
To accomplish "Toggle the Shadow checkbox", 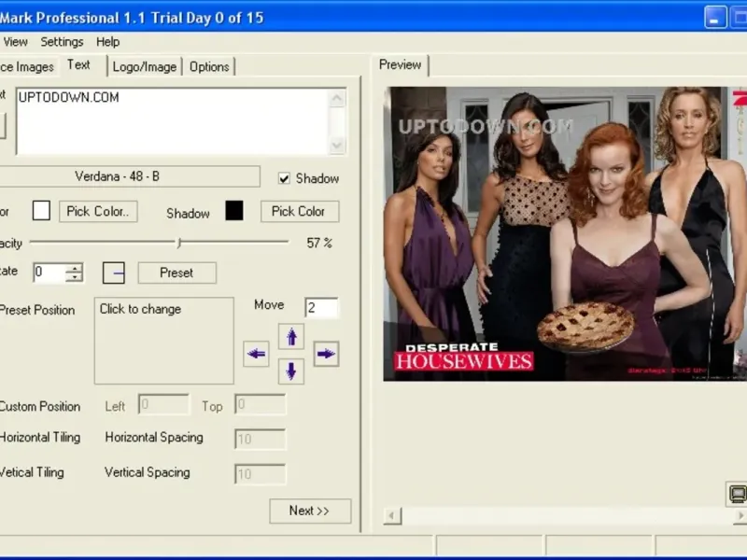I will click(x=284, y=178).
